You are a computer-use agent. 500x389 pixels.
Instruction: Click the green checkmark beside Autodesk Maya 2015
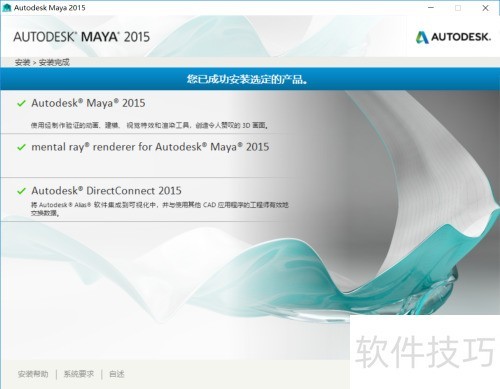pos(21,103)
